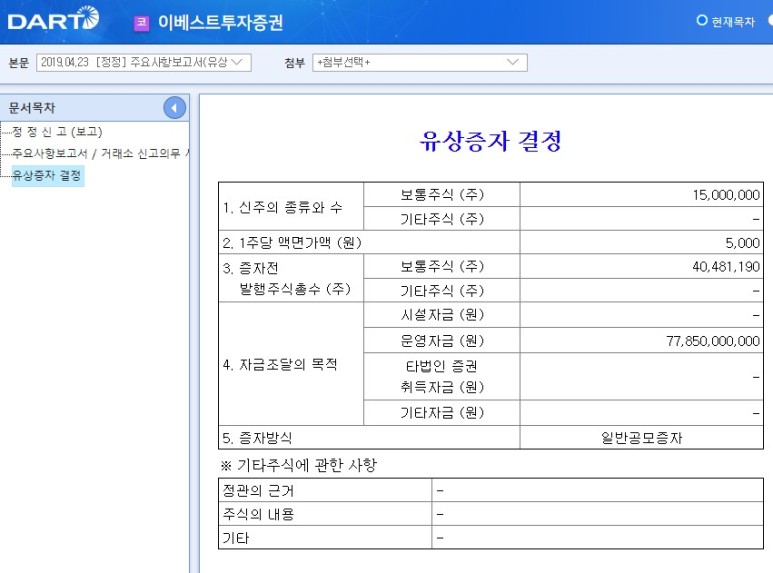Screen dimensions: 773x573
Task: Open 주요사항보고서 / 거래소 신고의무 tree item
Action: coord(101,153)
